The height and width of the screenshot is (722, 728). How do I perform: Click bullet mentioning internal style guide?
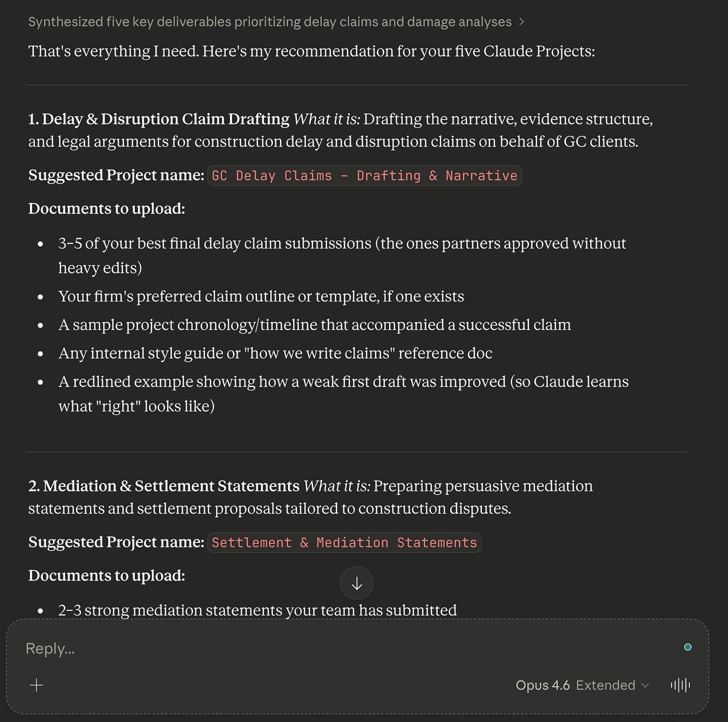pos(275,353)
